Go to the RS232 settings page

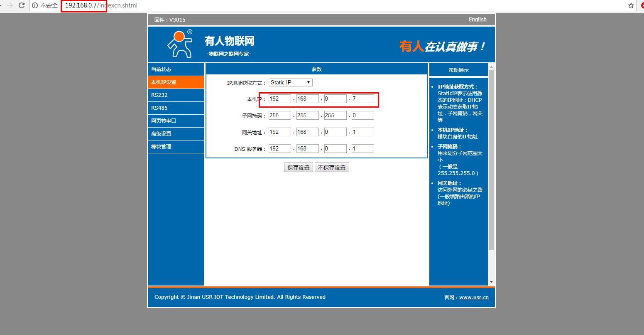[176, 95]
